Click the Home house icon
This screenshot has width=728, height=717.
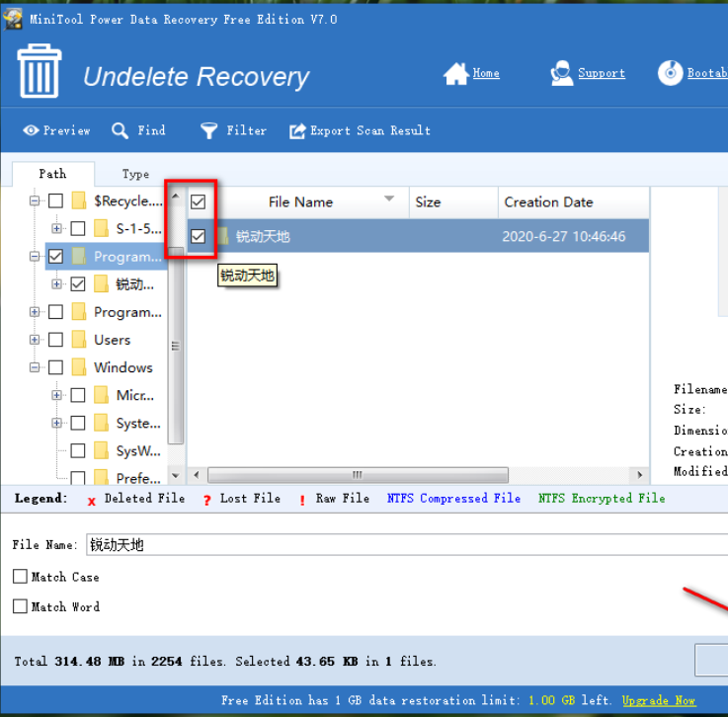tap(456, 73)
